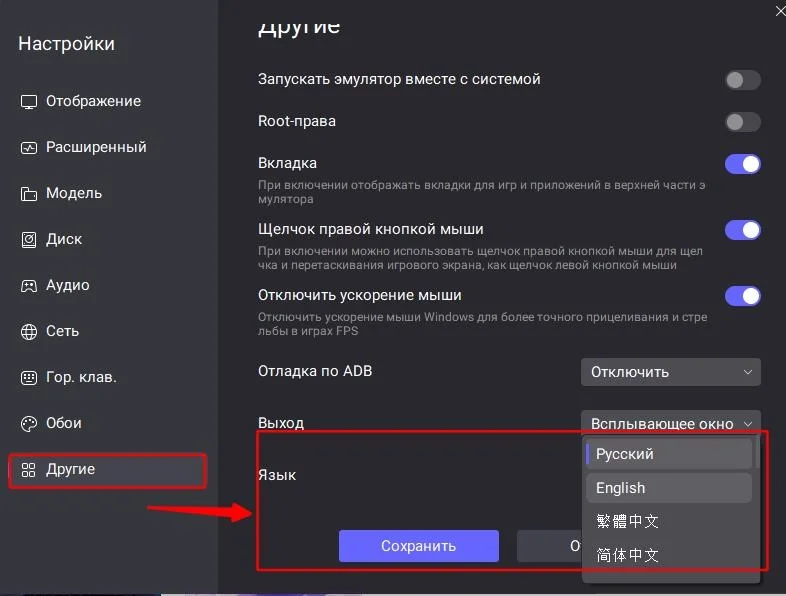786x596 pixels.
Task: Open the Отладка по ADB dropdown
Action: coord(671,372)
